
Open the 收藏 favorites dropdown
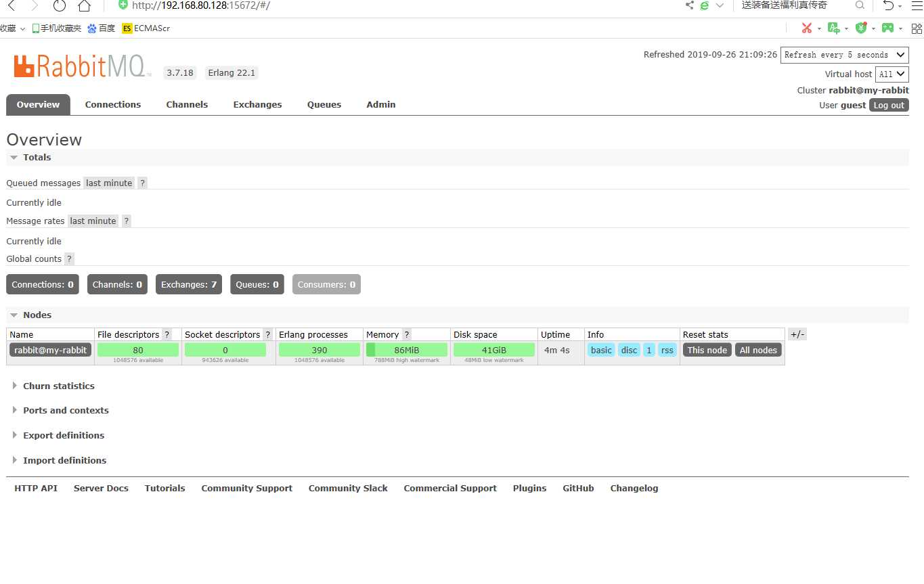coord(13,28)
